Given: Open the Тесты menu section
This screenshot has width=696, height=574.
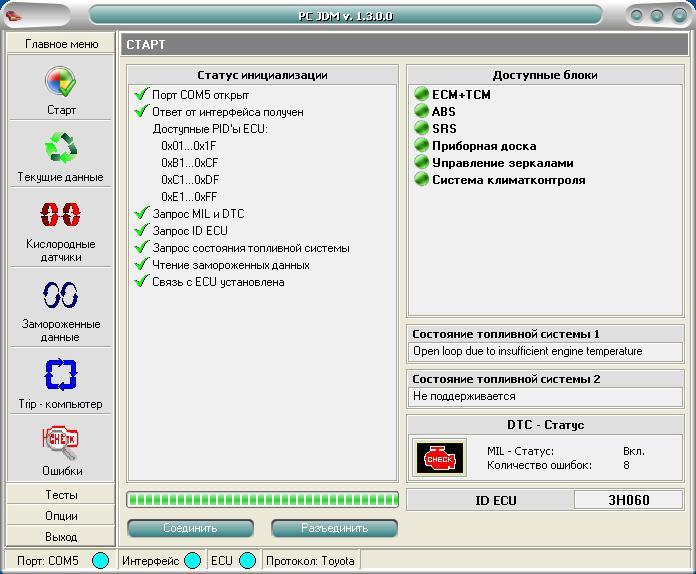Looking at the screenshot, I should coord(61,495).
